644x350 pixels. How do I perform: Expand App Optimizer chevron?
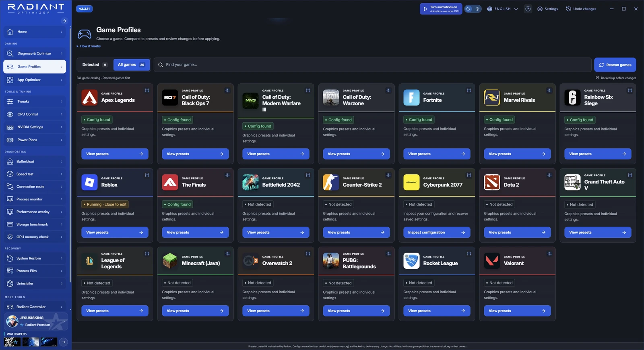[62, 80]
